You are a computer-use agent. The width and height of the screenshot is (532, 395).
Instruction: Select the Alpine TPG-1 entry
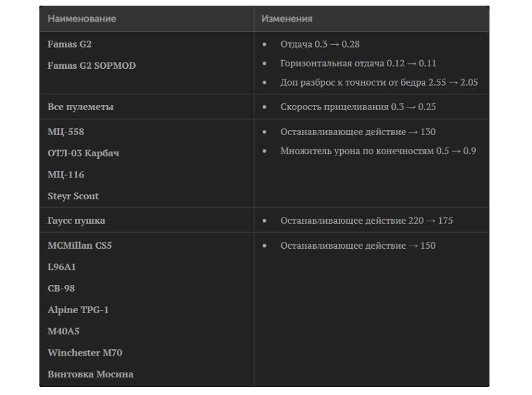tap(78, 310)
